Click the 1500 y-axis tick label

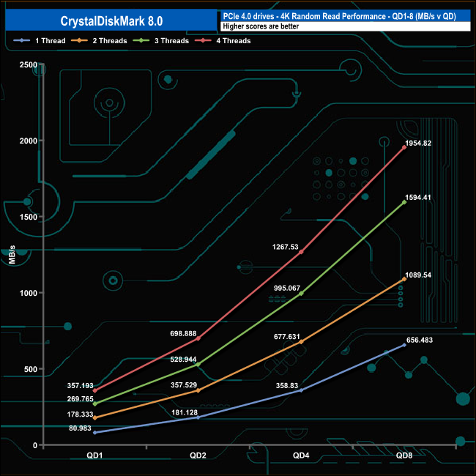[29, 217]
